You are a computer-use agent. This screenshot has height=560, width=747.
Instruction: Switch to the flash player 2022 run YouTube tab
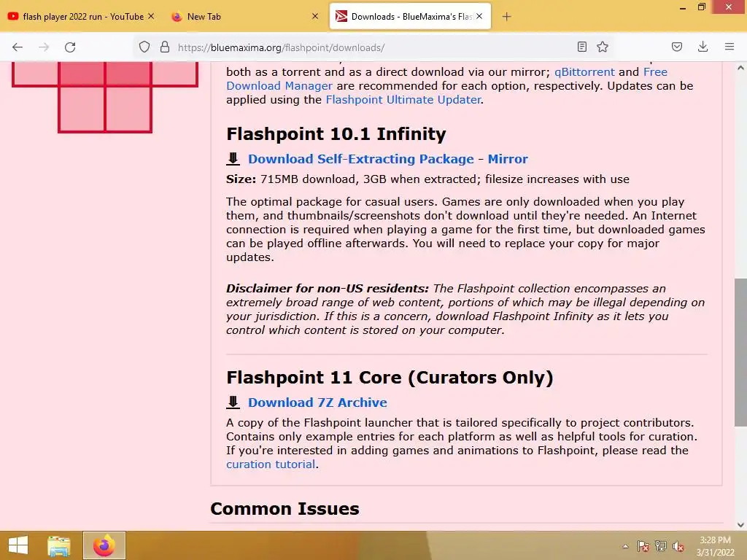80,17
